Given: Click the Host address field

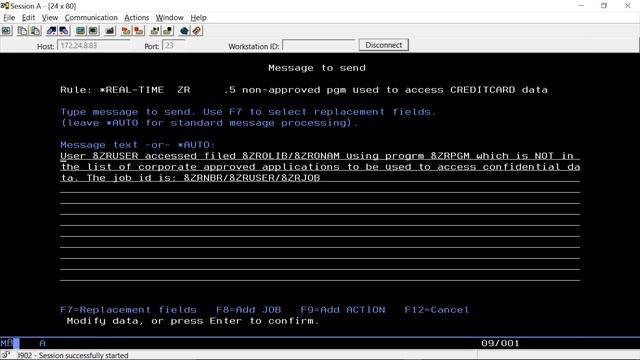Looking at the screenshot, I should (94, 45).
